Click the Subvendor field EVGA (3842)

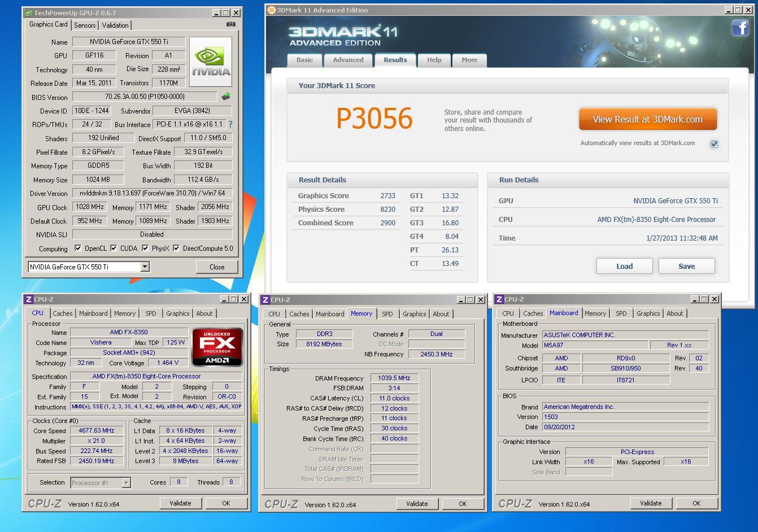click(x=193, y=111)
